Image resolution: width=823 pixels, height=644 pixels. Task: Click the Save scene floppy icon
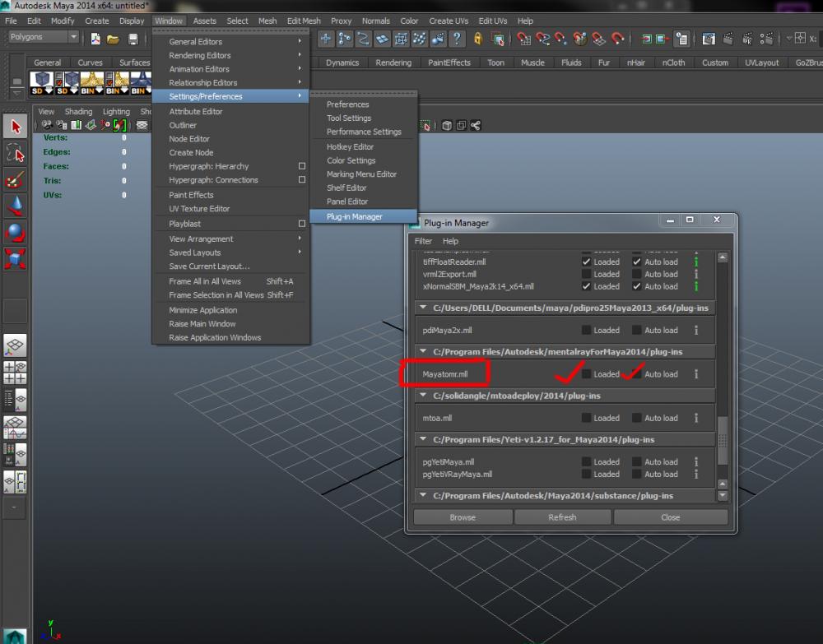[x=133, y=39]
